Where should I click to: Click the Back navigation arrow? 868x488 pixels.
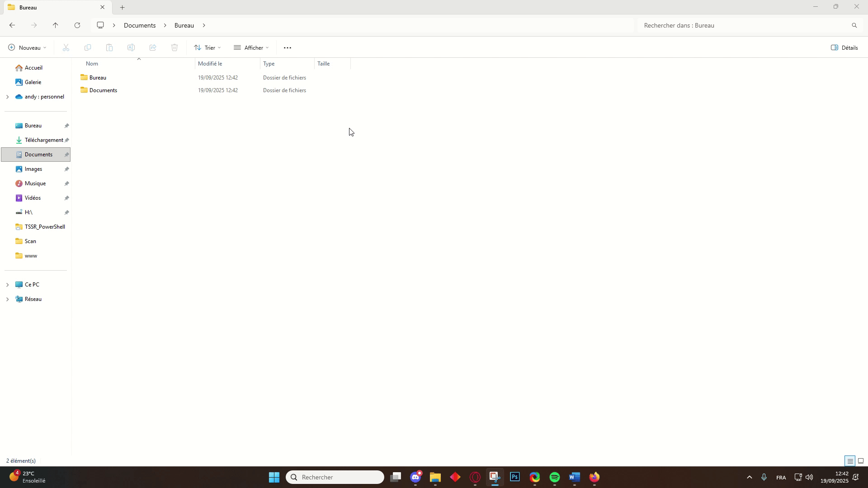click(12, 25)
